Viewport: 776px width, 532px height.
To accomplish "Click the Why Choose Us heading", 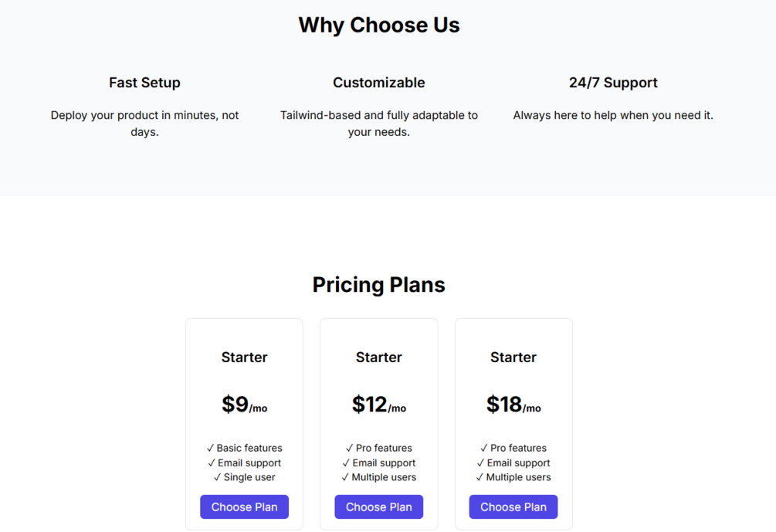I will pos(379,25).
